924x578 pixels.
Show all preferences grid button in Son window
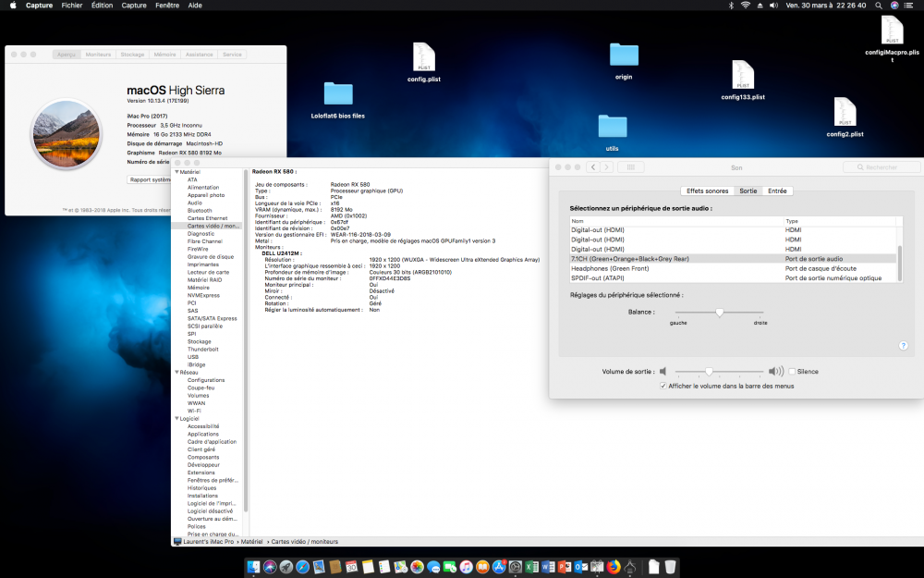[x=630, y=166]
